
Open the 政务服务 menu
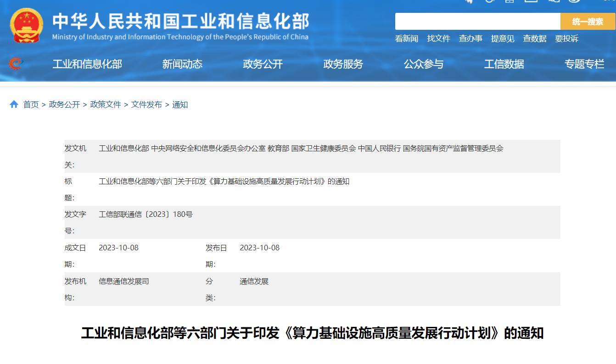click(343, 64)
